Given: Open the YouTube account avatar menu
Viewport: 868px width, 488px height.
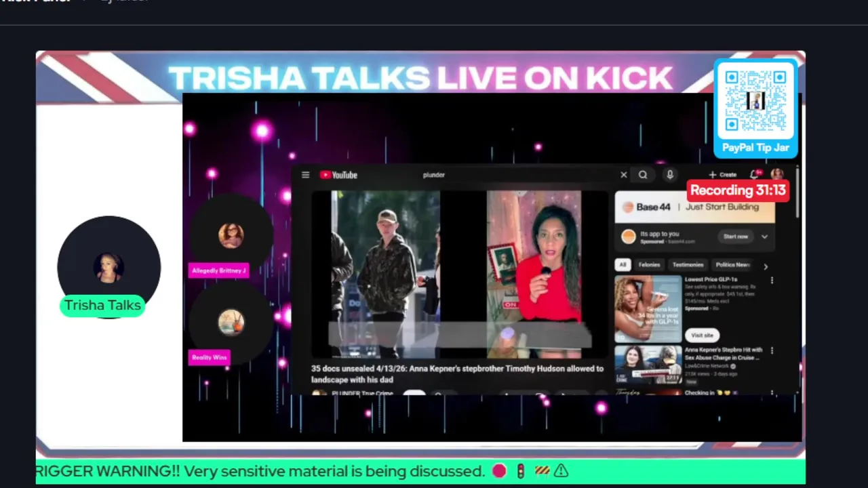Looking at the screenshot, I should pyautogui.click(x=777, y=175).
